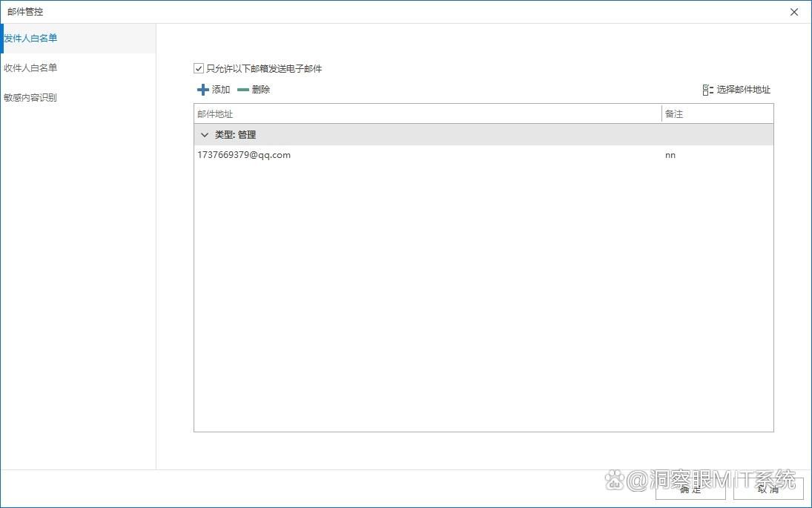Close the 邮件管控 dialog
Screen dimensions: 812x508
[x=794, y=12]
